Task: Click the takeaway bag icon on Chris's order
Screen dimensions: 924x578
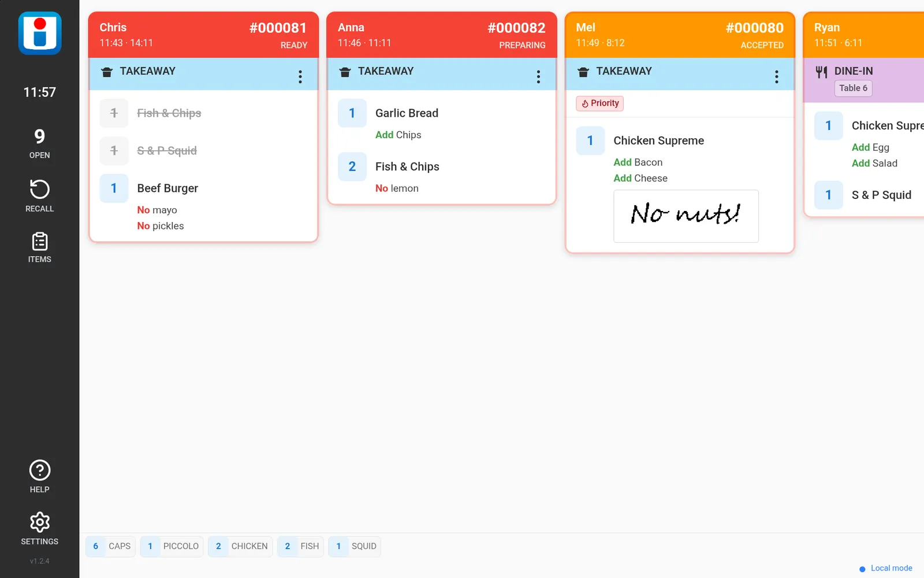Action: [x=107, y=72]
